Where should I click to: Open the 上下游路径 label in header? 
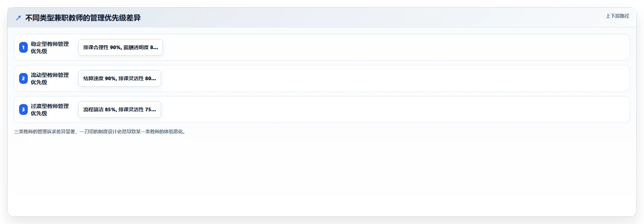617,16
